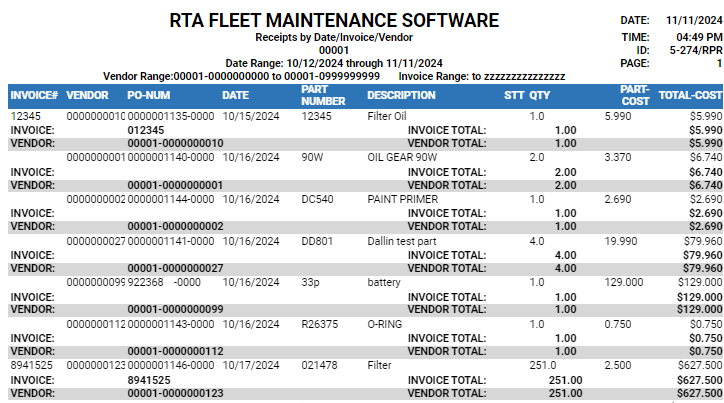
Task: Select the DESCRIPTION column header
Action: (401, 96)
